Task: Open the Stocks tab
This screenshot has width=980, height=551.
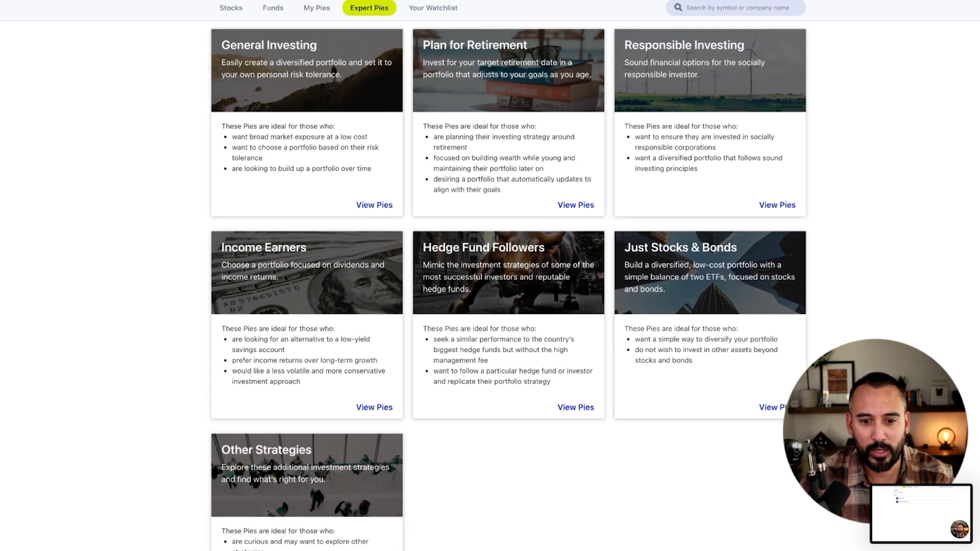Action: pos(231,8)
